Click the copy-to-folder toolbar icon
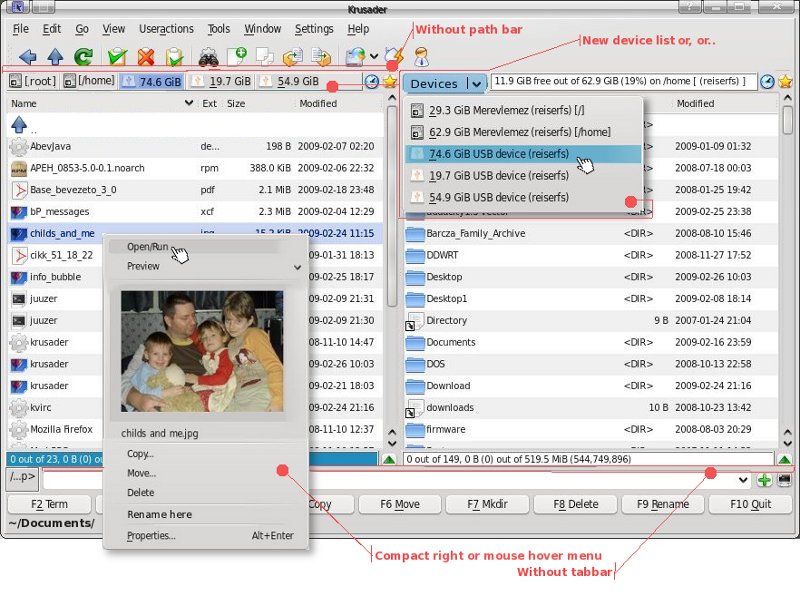 pos(293,57)
